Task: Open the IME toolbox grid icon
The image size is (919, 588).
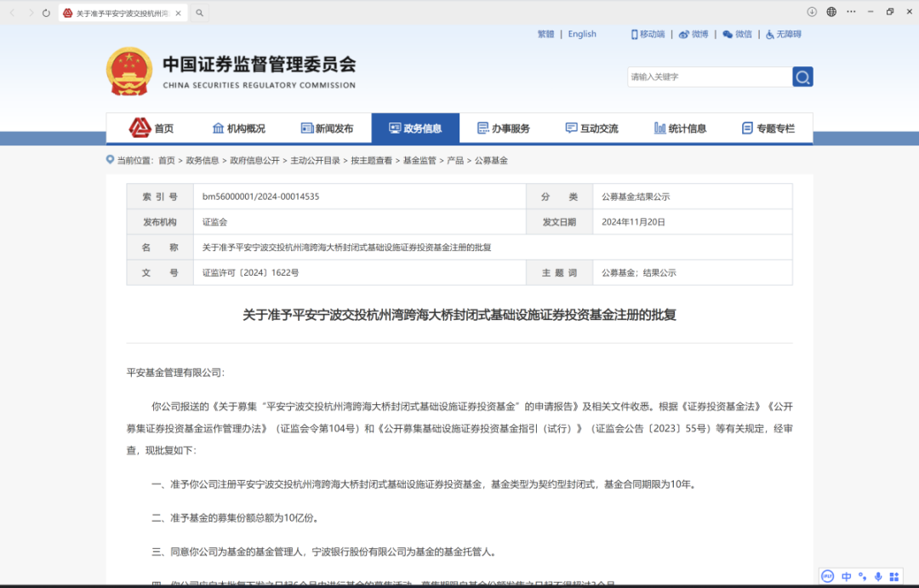Action: coord(893,576)
